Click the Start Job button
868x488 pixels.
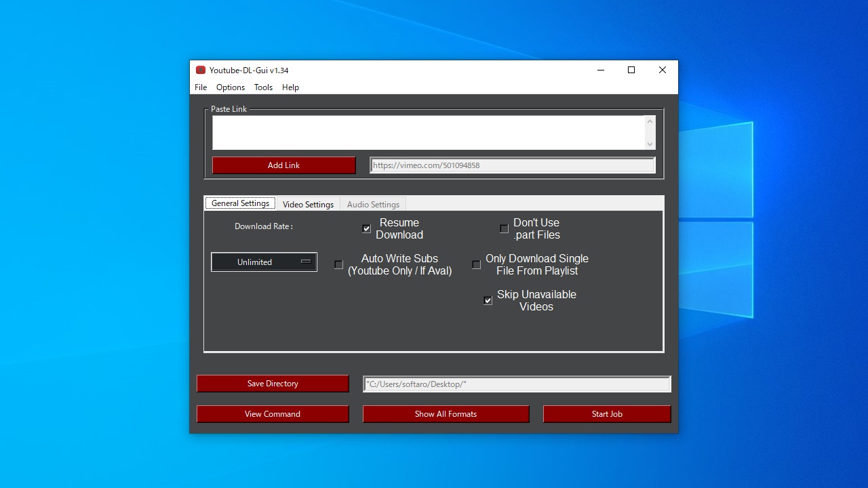pyautogui.click(x=607, y=414)
